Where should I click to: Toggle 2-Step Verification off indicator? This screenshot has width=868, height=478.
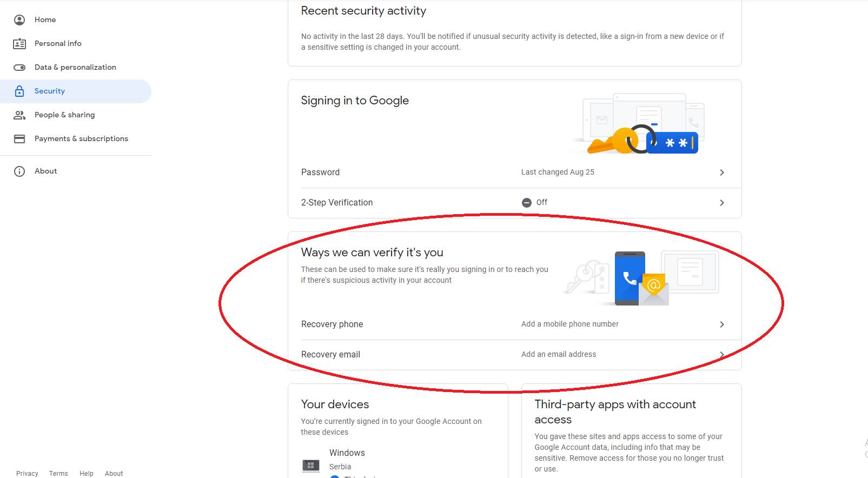point(526,202)
